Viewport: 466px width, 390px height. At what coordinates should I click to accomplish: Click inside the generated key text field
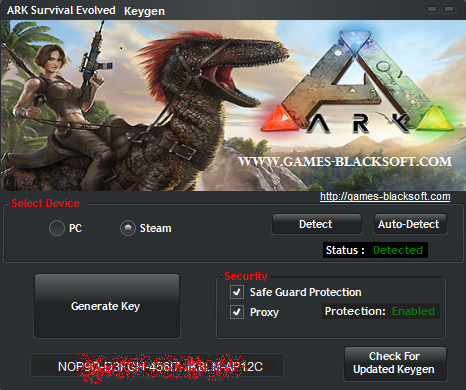[157, 366]
